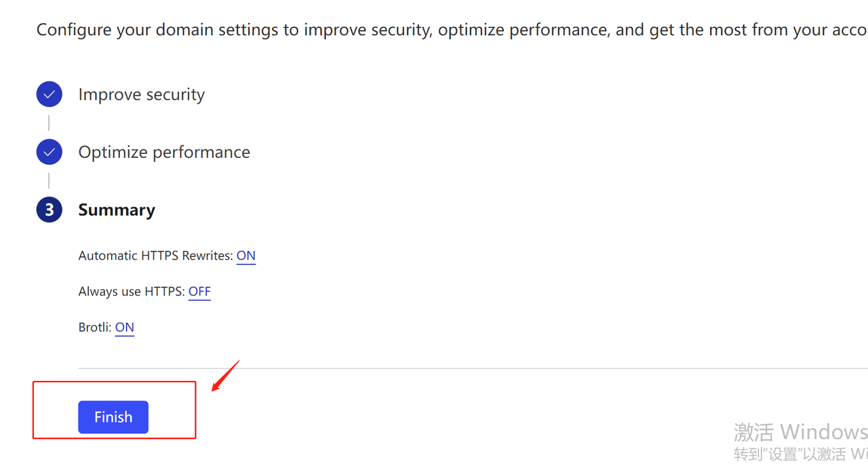Click the Improve security checkmark icon
868x465 pixels.
pyautogui.click(x=49, y=94)
